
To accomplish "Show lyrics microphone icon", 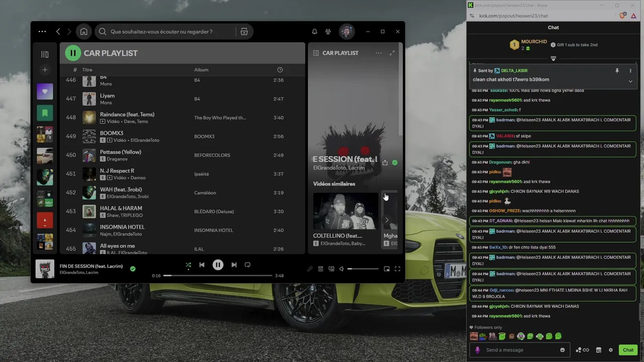I will coord(310,269).
